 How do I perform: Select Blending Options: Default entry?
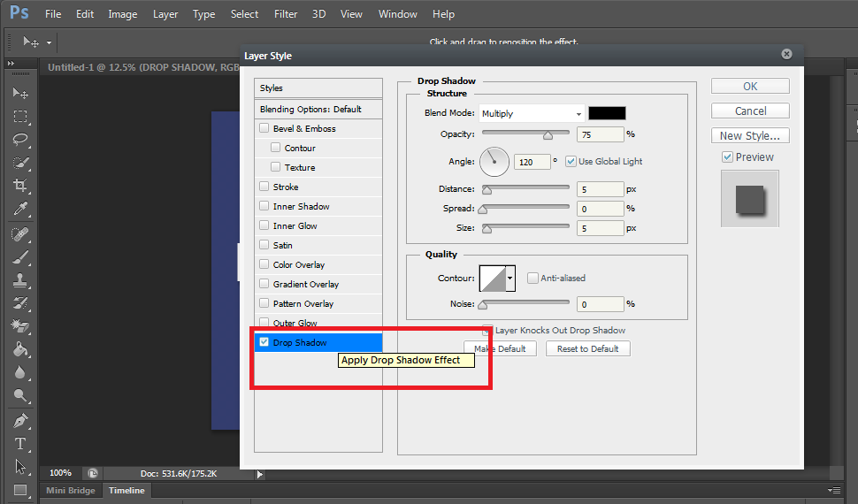click(318, 109)
